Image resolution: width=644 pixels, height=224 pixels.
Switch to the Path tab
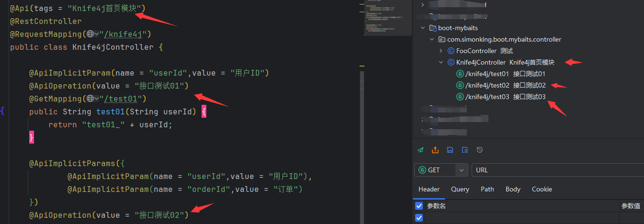pyautogui.click(x=487, y=189)
